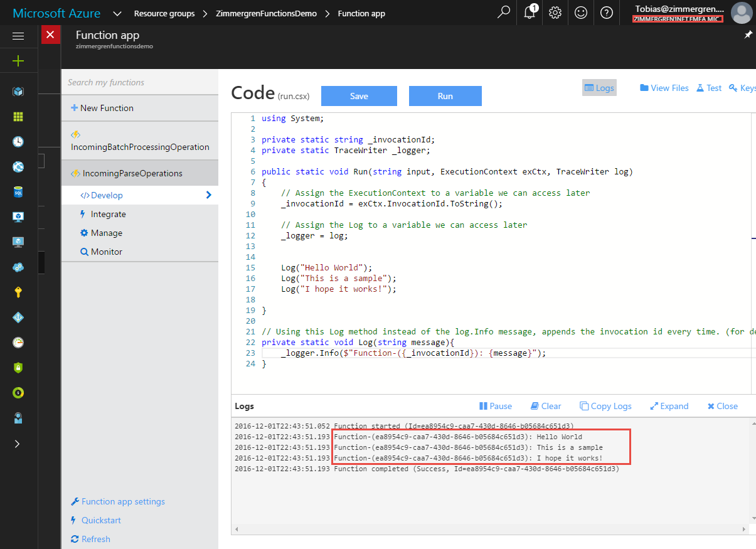This screenshot has width=756, height=549.
Task: Open Billing green circle icon in sidebar
Action: [x=18, y=393]
